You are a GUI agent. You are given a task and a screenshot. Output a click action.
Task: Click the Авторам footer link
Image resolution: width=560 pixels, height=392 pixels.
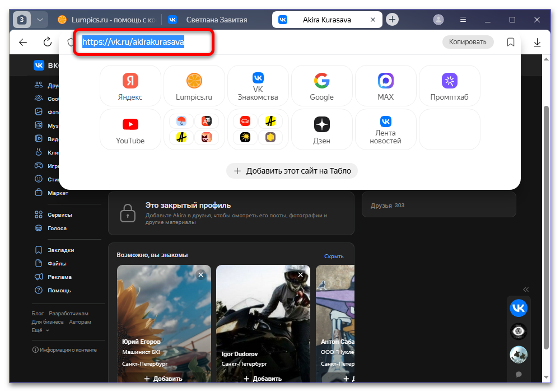coord(80,322)
